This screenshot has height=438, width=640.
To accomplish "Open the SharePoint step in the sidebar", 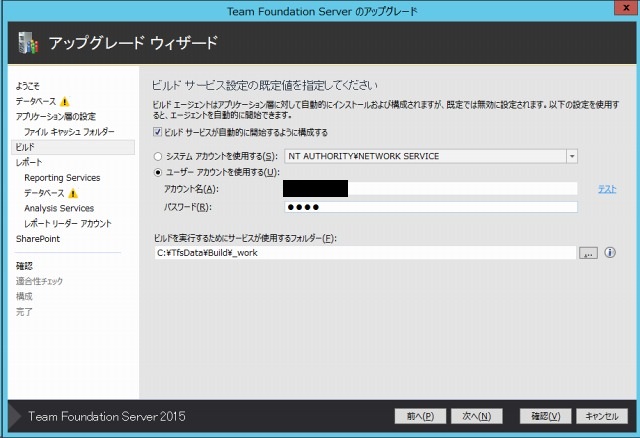I will pyautogui.click(x=38, y=239).
